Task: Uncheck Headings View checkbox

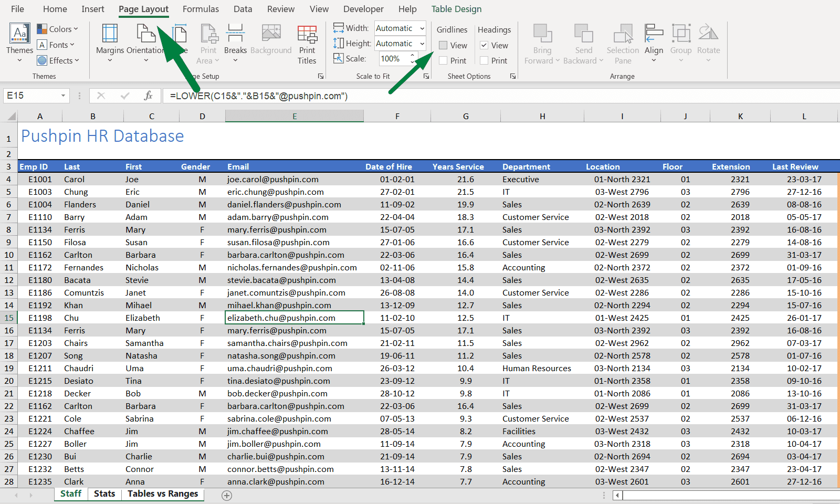Action: (484, 45)
